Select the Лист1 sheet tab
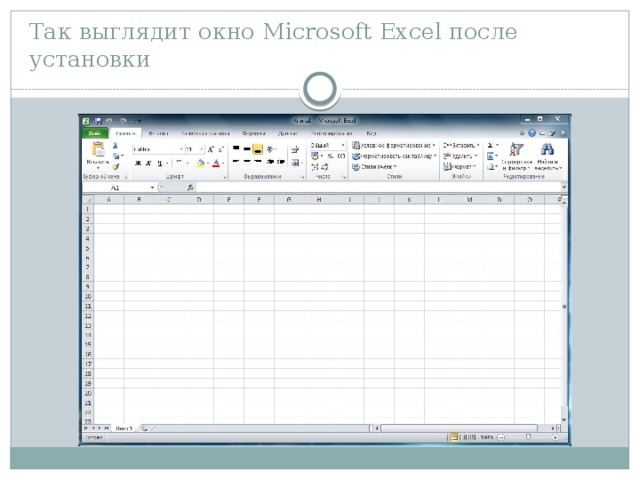 pos(124,428)
